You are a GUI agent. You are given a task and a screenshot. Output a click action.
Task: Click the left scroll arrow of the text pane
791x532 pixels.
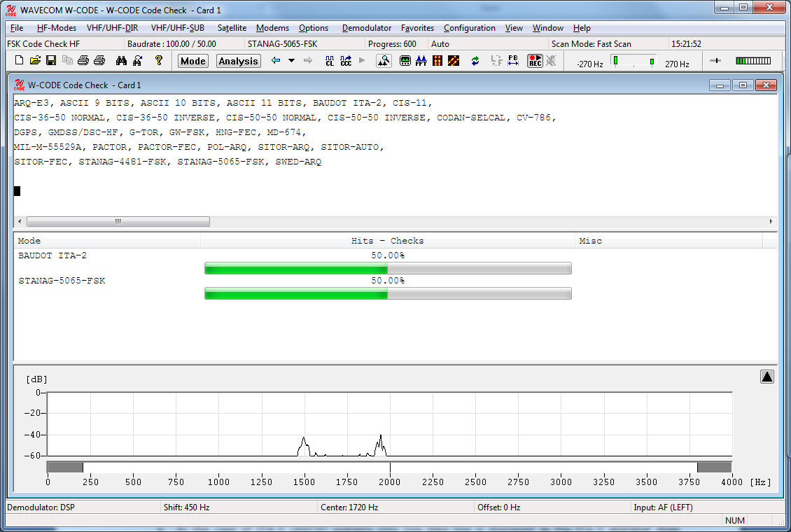20,221
